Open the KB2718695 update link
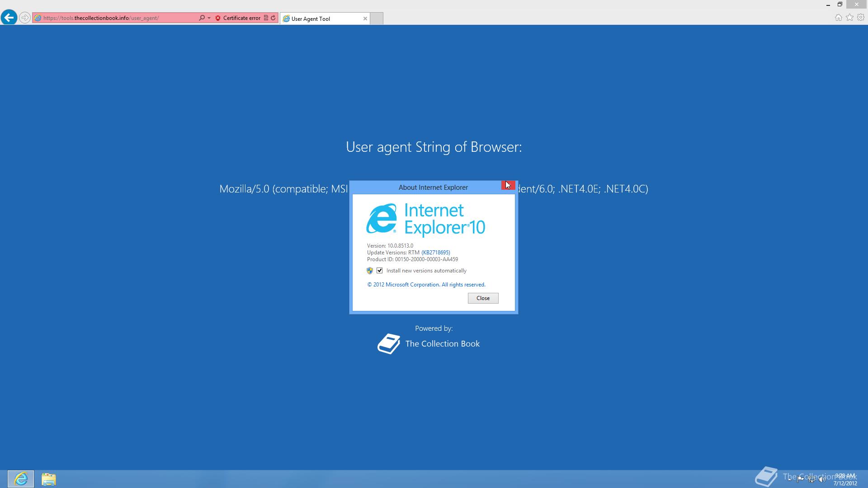The height and width of the screenshot is (488, 868). click(436, 253)
